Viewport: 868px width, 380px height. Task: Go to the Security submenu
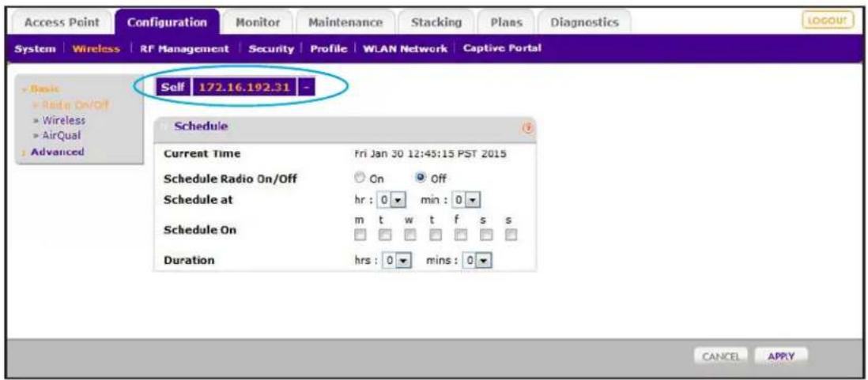pos(270,49)
